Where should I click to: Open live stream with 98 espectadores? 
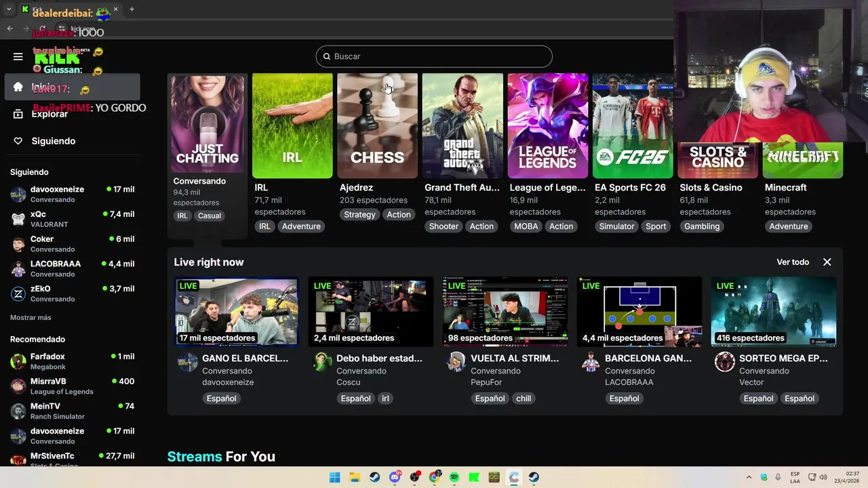pos(505,312)
